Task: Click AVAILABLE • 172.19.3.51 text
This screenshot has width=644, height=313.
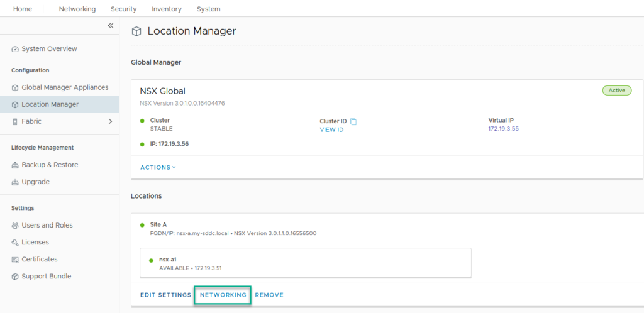Action: tap(191, 268)
